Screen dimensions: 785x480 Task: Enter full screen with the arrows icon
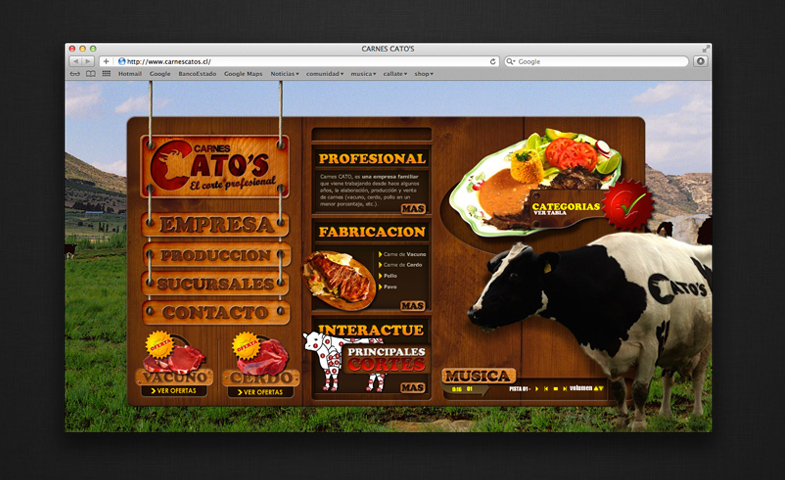pos(706,49)
